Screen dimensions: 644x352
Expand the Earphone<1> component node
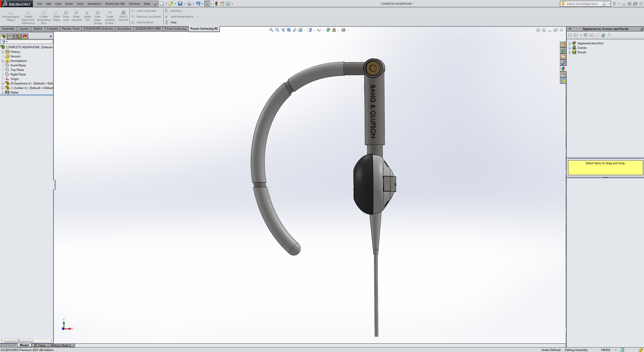3,83
